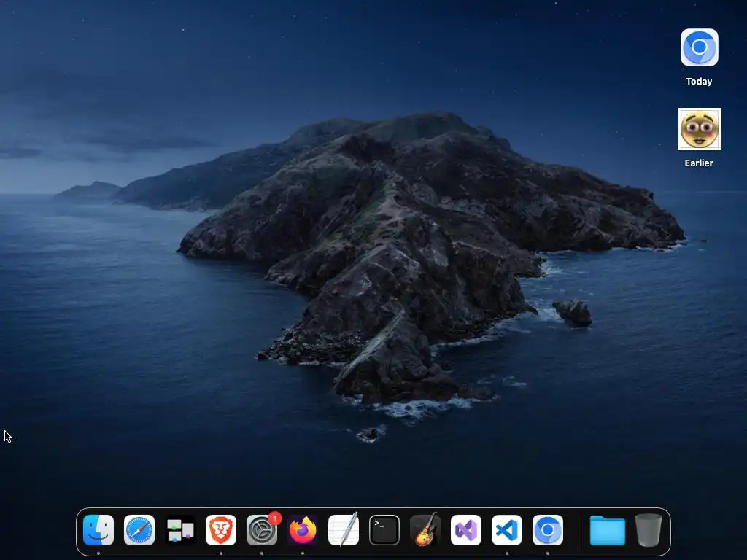This screenshot has height=560, width=747.
Task: Launch Visual Studio Code from dock
Action: [x=507, y=529]
